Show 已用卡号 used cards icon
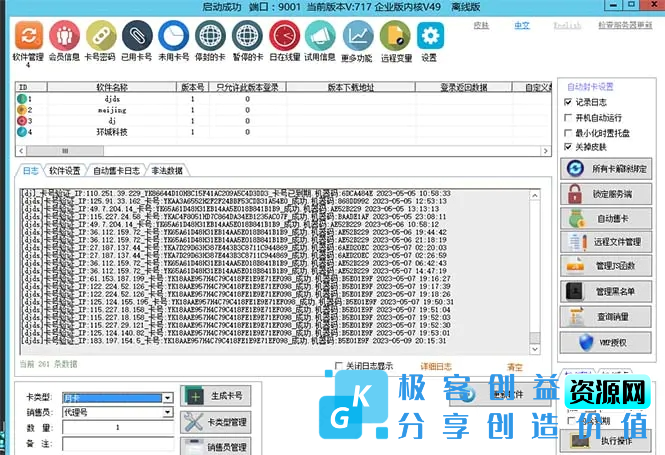The height and width of the screenshot is (455, 665). click(137, 36)
